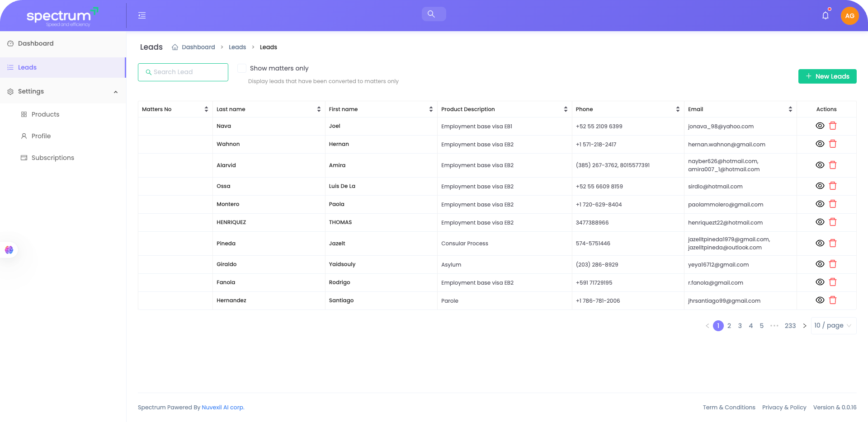View the Nava Joel lead details
This screenshot has height=422, width=868.
coord(820,126)
